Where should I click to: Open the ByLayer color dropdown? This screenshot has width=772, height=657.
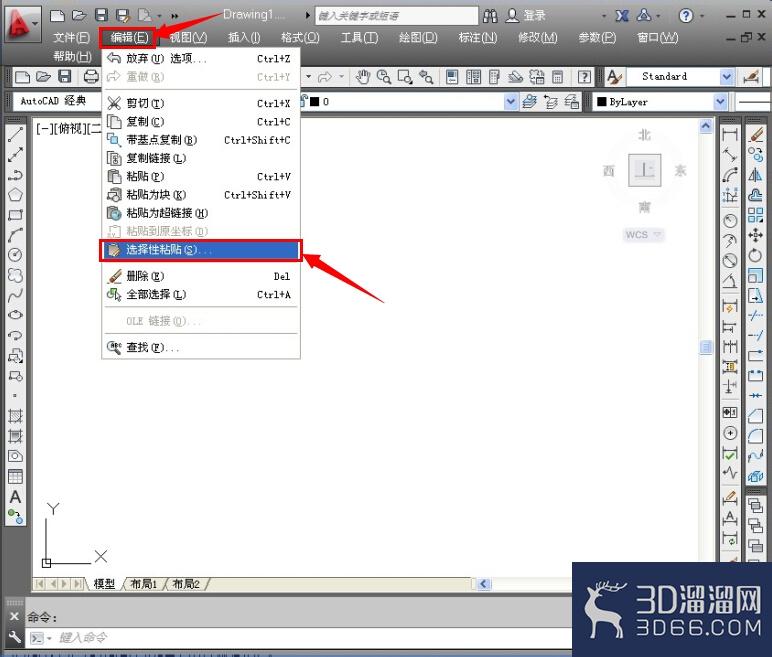(x=720, y=102)
